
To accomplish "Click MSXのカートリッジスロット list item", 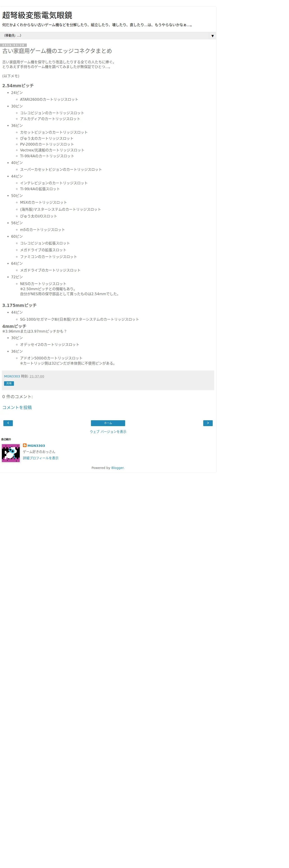I will coord(43,203).
